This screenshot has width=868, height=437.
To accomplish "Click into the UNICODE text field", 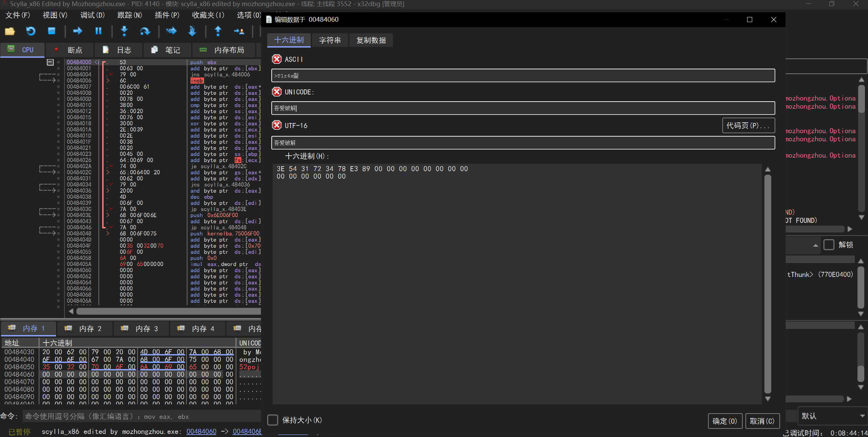I will (x=523, y=108).
